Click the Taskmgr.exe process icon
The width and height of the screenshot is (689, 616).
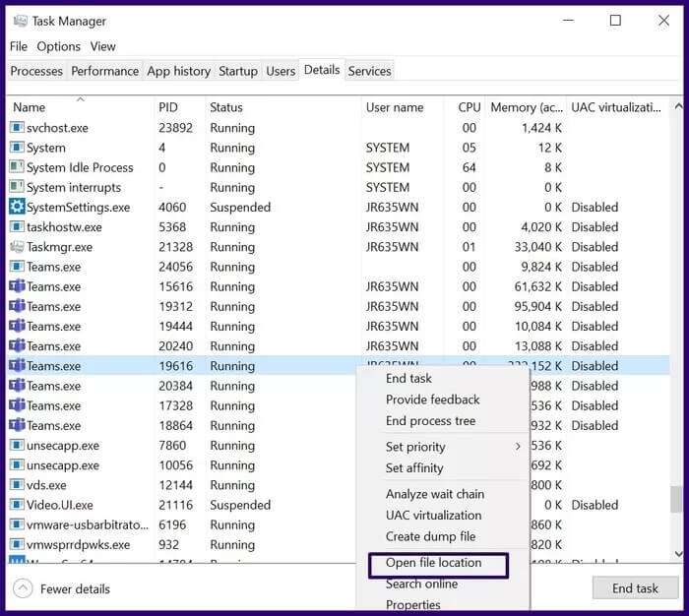pos(17,246)
